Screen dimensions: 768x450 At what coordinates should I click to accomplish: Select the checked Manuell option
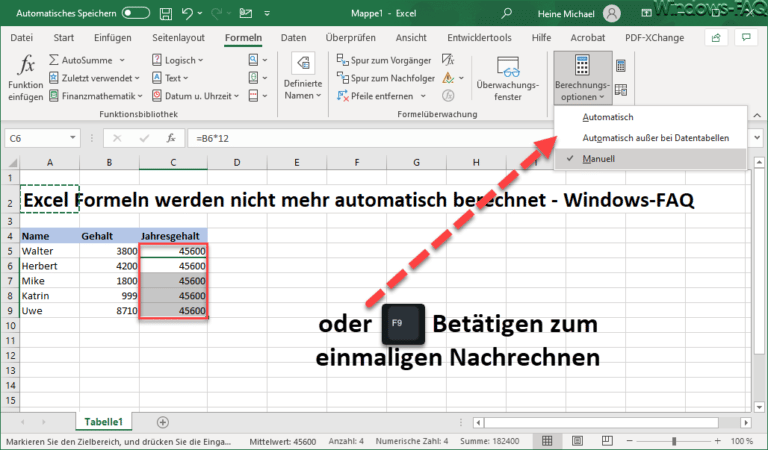click(x=650, y=159)
